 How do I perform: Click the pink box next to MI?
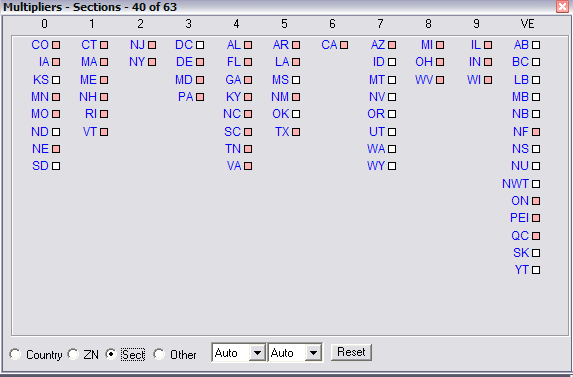pyautogui.click(x=440, y=45)
